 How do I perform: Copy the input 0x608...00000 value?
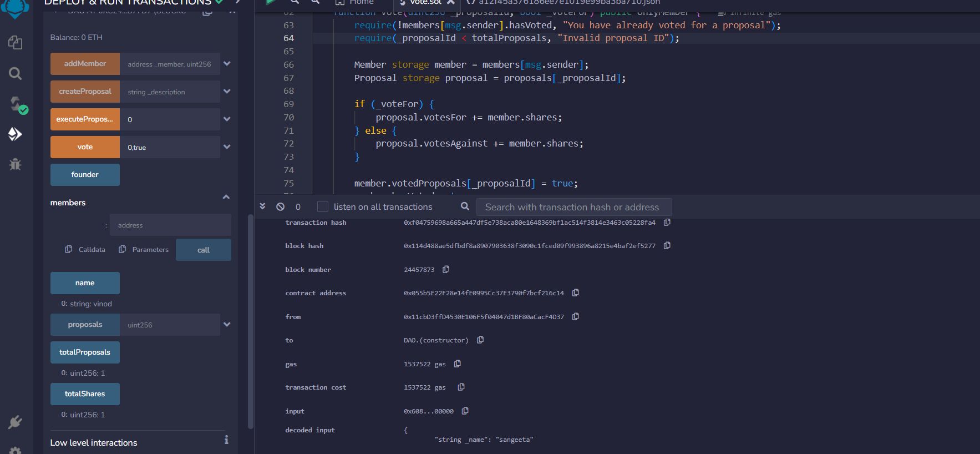tap(465, 411)
